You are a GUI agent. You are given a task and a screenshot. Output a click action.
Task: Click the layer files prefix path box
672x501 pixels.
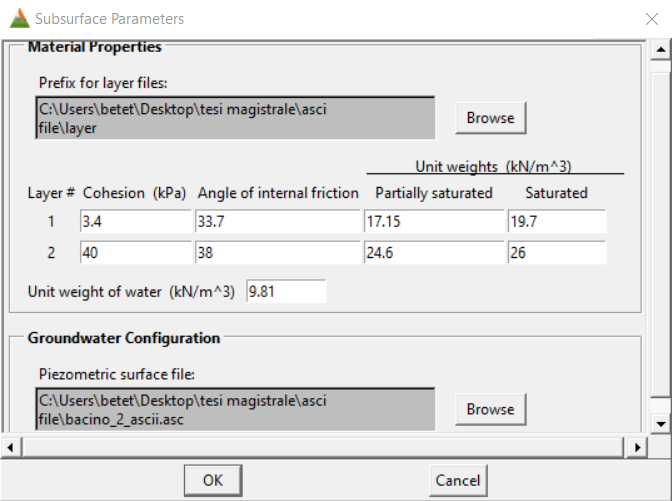click(x=235, y=117)
